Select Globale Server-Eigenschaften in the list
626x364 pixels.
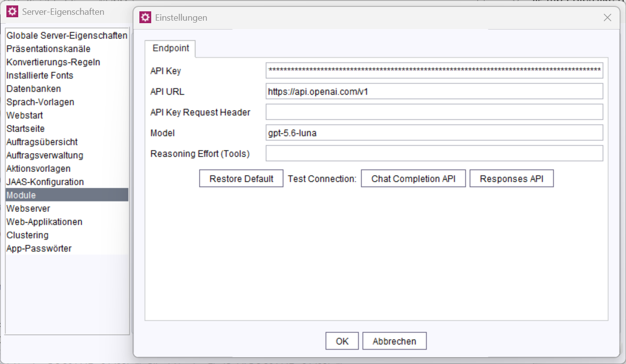coord(67,35)
